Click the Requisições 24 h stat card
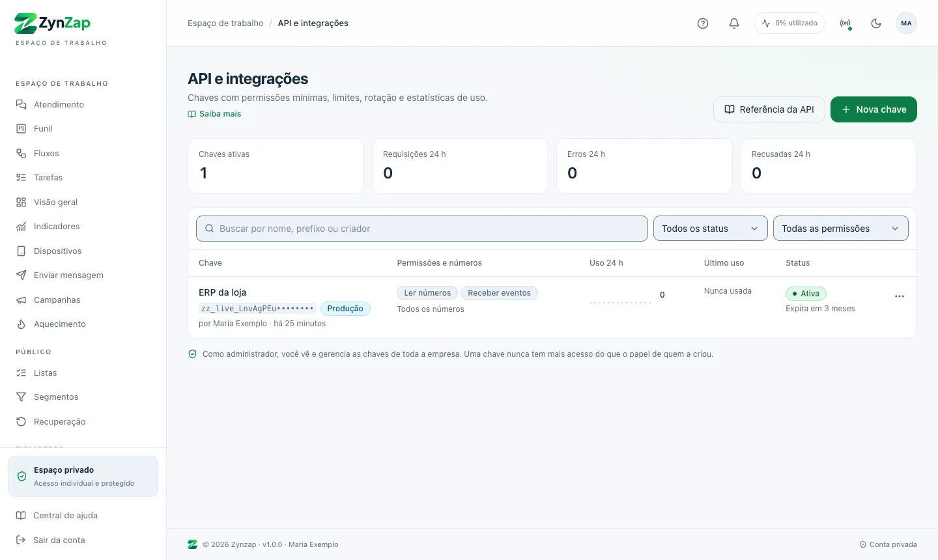938x560 pixels. tap(460, 166)
